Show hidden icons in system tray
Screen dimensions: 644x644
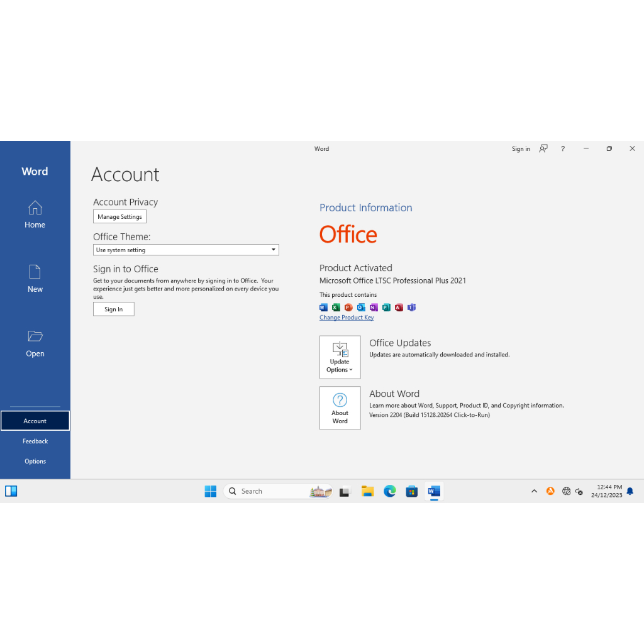(534, 491)
